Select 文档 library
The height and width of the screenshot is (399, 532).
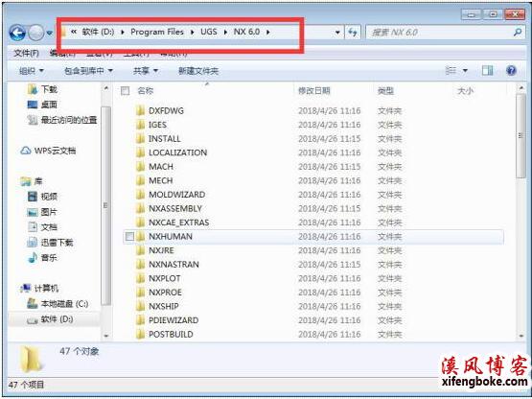(42, 227)
